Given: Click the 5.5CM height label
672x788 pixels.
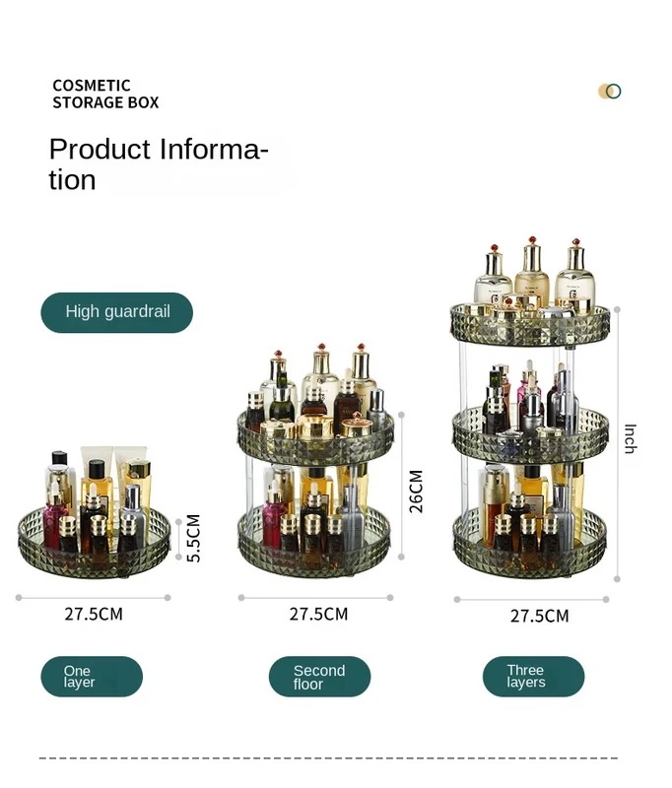Looking at the screenshot, I should (x=194, y=538).
